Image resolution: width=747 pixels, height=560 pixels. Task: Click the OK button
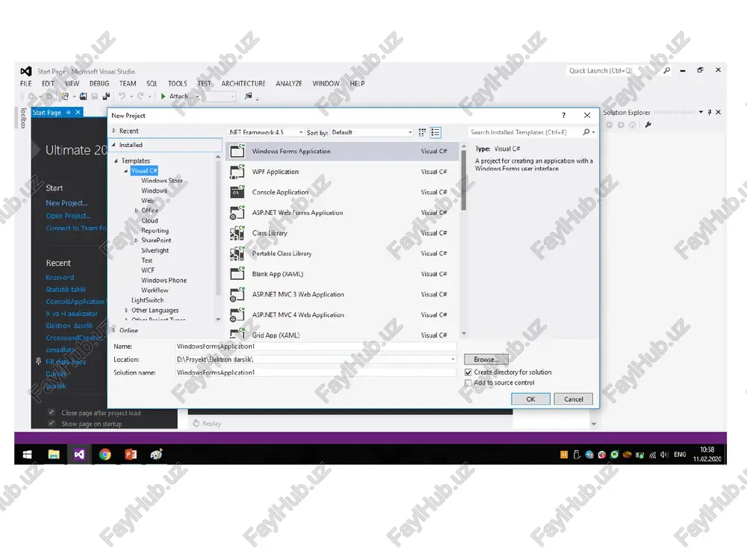point(530,399)
